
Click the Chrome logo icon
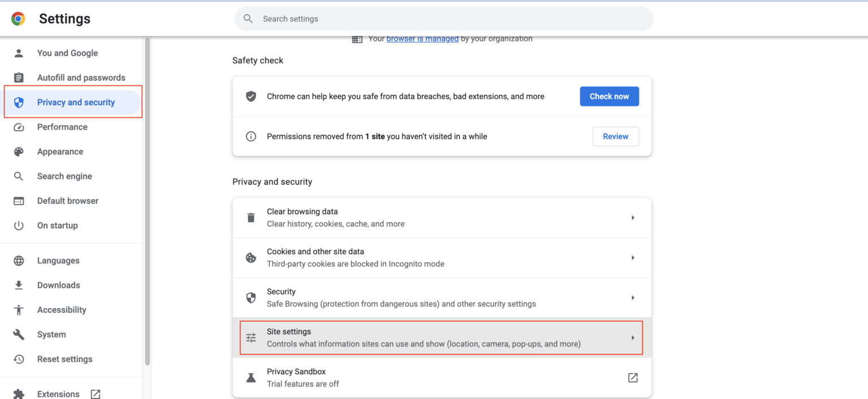coord(18,18)
